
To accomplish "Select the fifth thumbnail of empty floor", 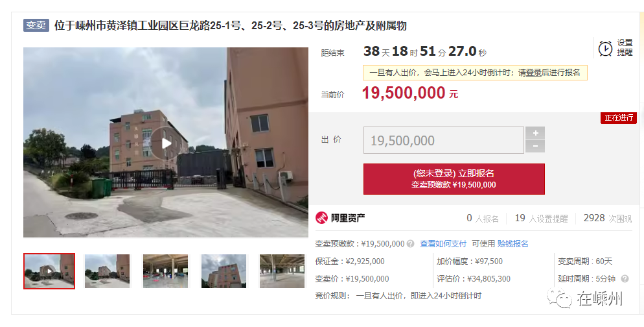I will coord(282,271).
